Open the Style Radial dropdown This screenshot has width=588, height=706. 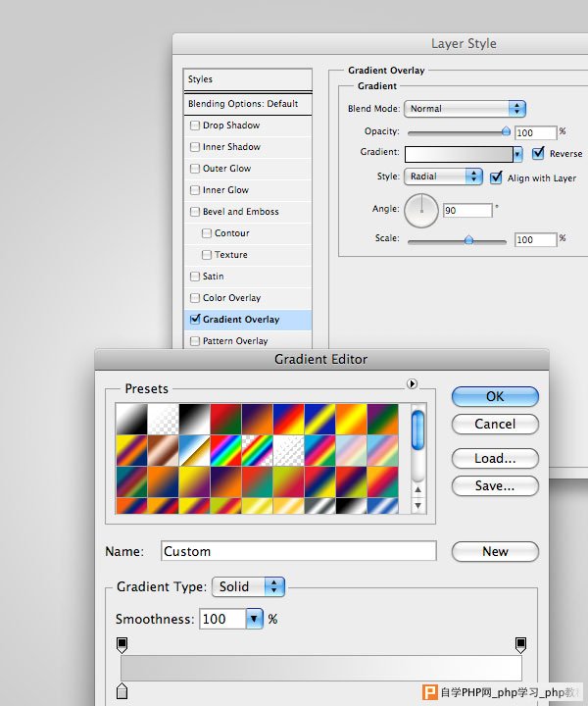click(444, 176)
